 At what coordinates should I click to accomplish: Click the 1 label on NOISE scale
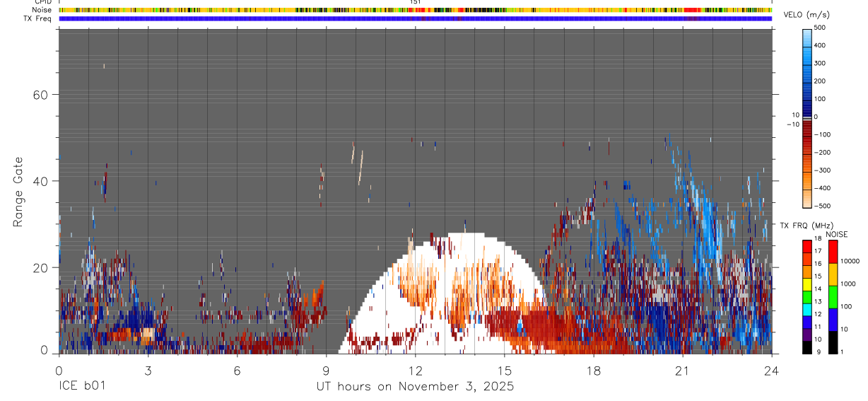click(842, 352)
